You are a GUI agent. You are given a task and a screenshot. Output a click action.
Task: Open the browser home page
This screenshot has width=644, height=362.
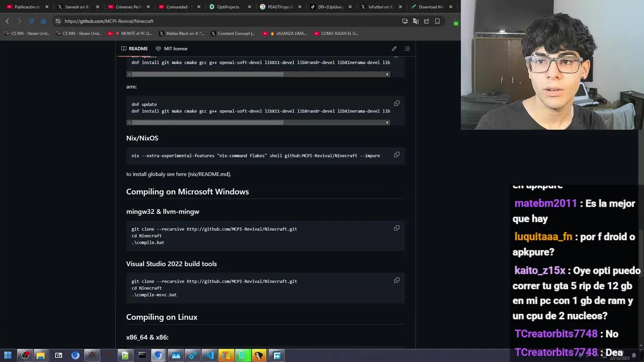[x=43, y=21]
